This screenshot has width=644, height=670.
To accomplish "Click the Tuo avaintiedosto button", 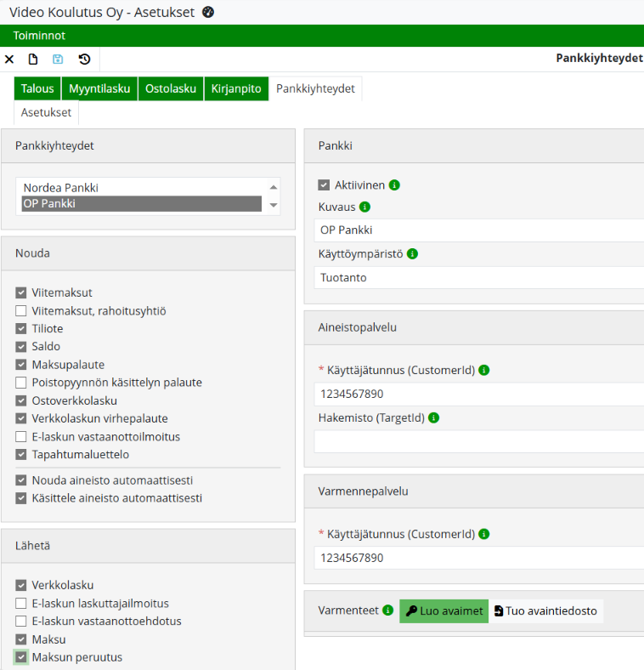I will click(x=545, y=611).
